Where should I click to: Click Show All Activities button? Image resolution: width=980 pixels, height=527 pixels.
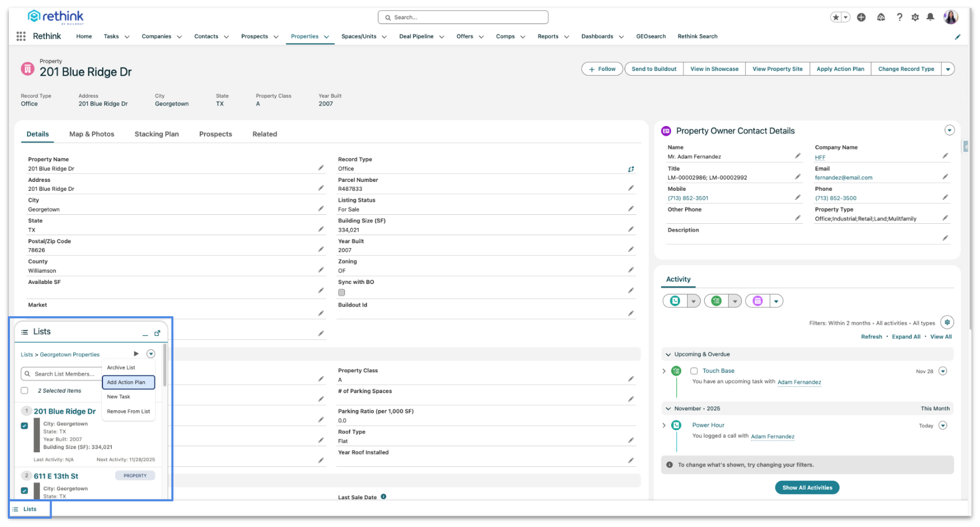(807, 487)
